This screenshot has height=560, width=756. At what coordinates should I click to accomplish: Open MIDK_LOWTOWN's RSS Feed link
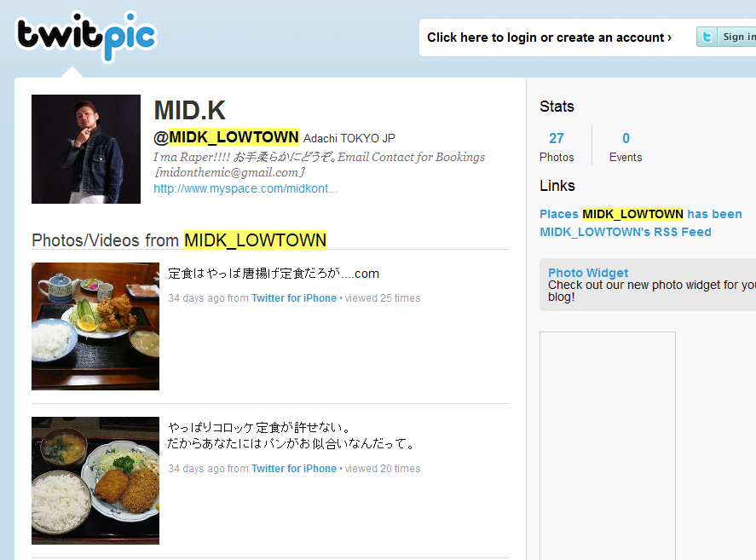pyautogui.click(x=626, y=232)
